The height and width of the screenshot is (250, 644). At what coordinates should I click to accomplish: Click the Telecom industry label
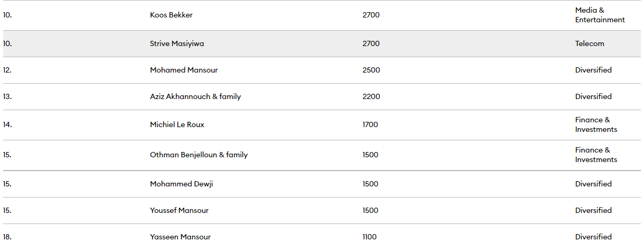pyautogui.click(x=589, y=43)
